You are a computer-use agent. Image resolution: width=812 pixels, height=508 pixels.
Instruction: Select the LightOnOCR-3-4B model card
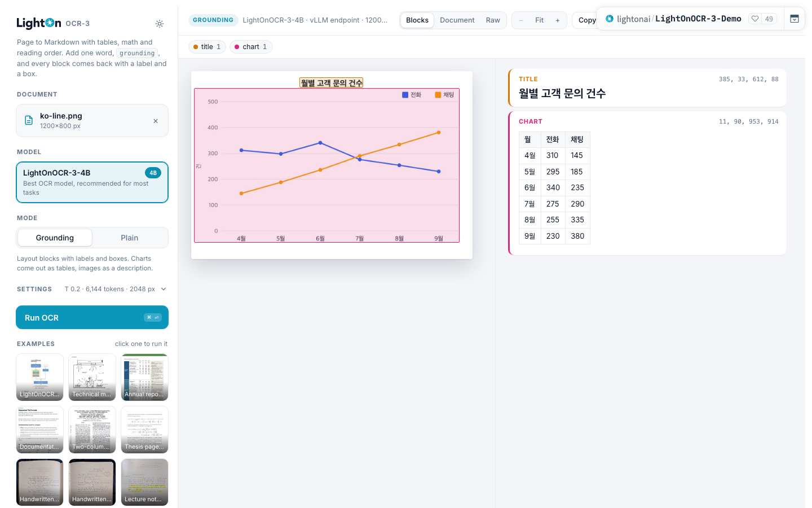point(92,182)
